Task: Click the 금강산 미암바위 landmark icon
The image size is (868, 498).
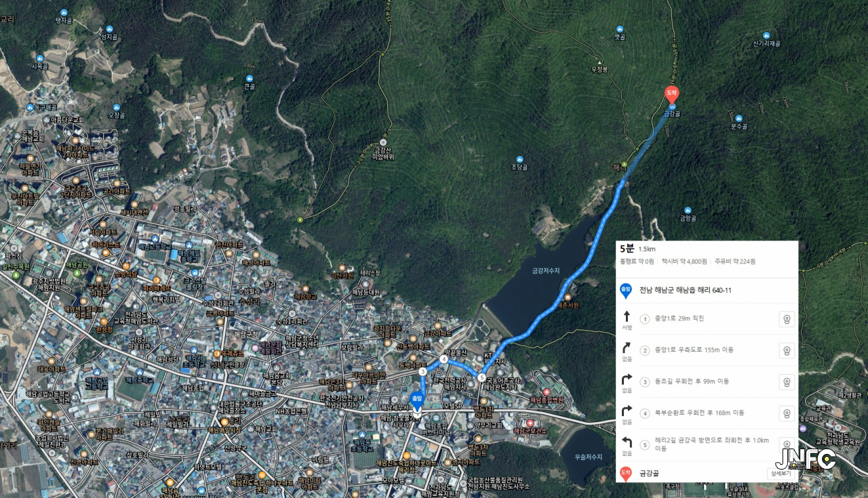Action: tap(382, 143)
